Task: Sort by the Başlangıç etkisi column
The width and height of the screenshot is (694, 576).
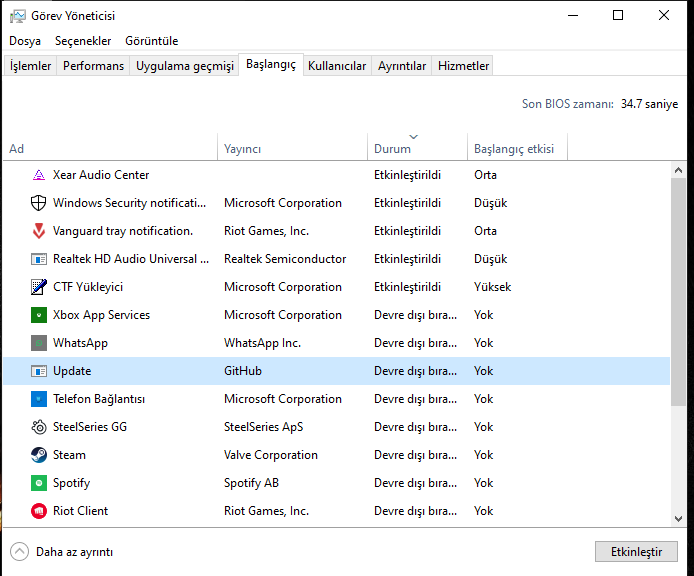Action: click(513, 149)
